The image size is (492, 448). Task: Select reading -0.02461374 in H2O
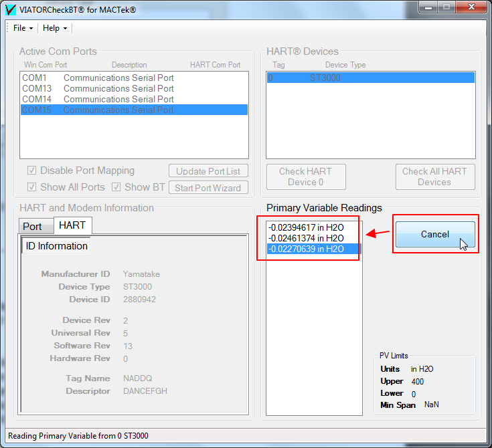[x=314, y=238]
